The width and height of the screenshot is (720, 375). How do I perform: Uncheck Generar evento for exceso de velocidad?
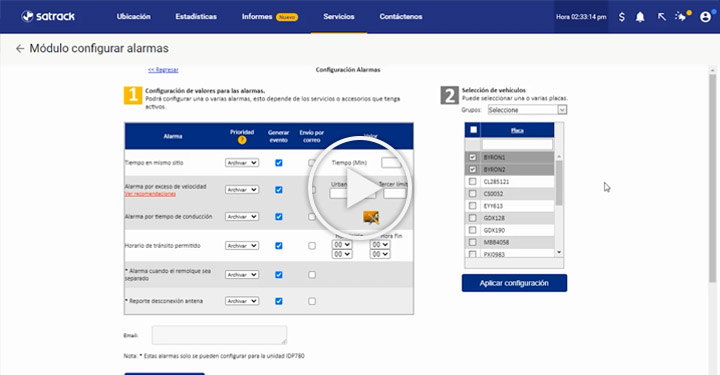[279, 190]
